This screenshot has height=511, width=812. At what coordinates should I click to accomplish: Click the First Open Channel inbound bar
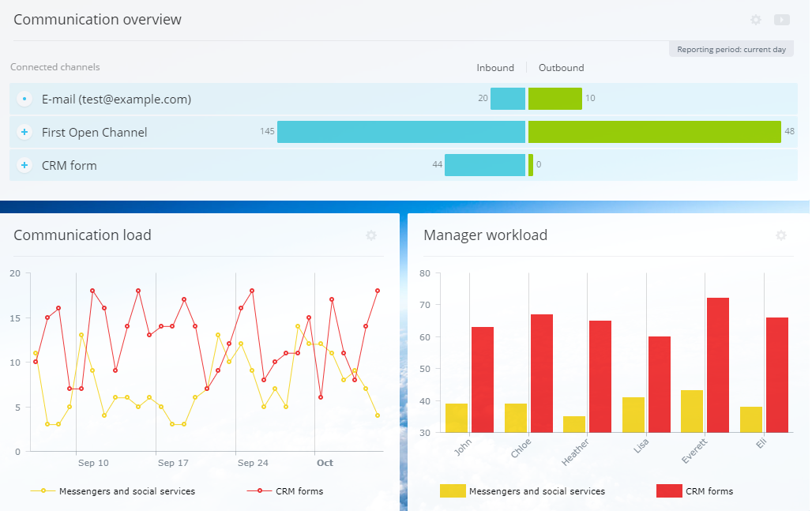coord(400,132)
